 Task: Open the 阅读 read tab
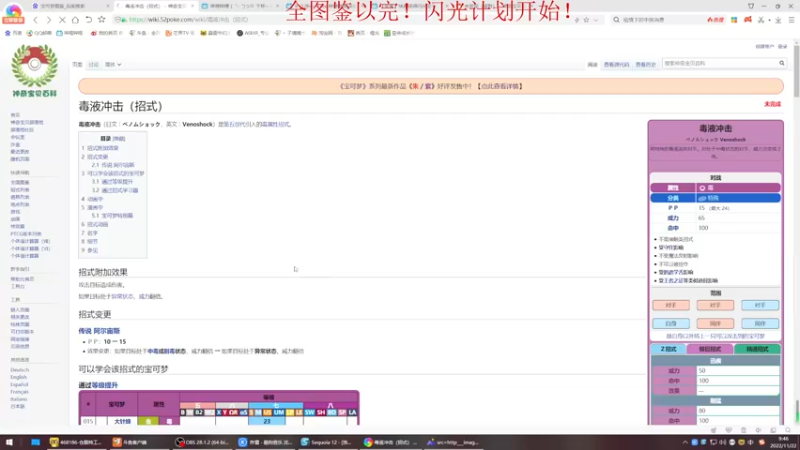[592, 65]
